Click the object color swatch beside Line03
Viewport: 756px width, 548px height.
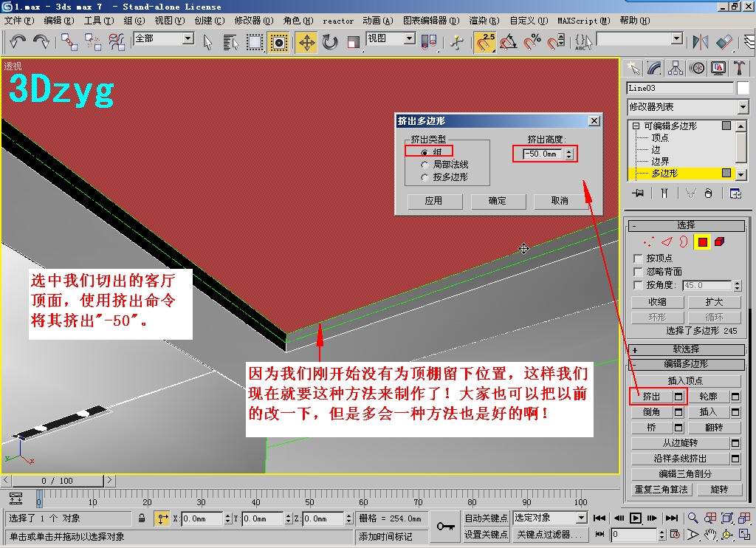click(x=743, y=89)
